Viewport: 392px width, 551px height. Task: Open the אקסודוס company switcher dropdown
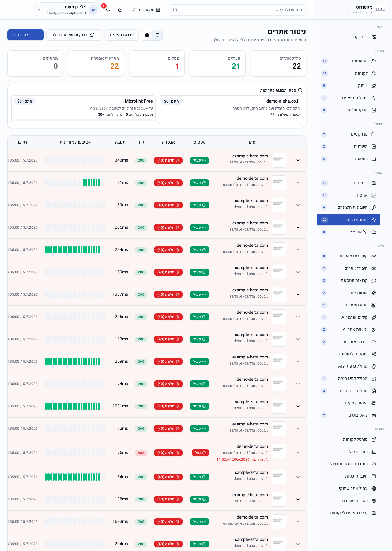[146, 10]
